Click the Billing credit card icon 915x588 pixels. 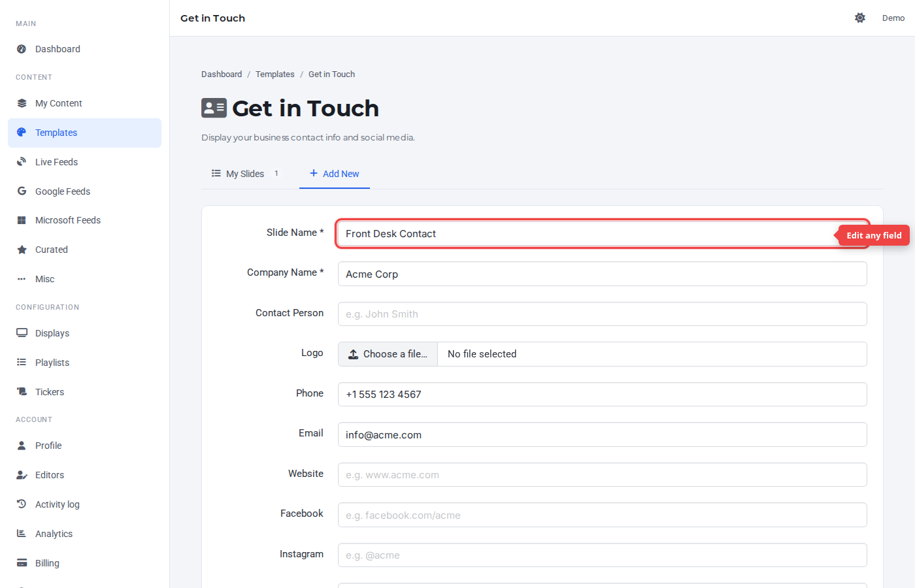click(x=22, y=563)
